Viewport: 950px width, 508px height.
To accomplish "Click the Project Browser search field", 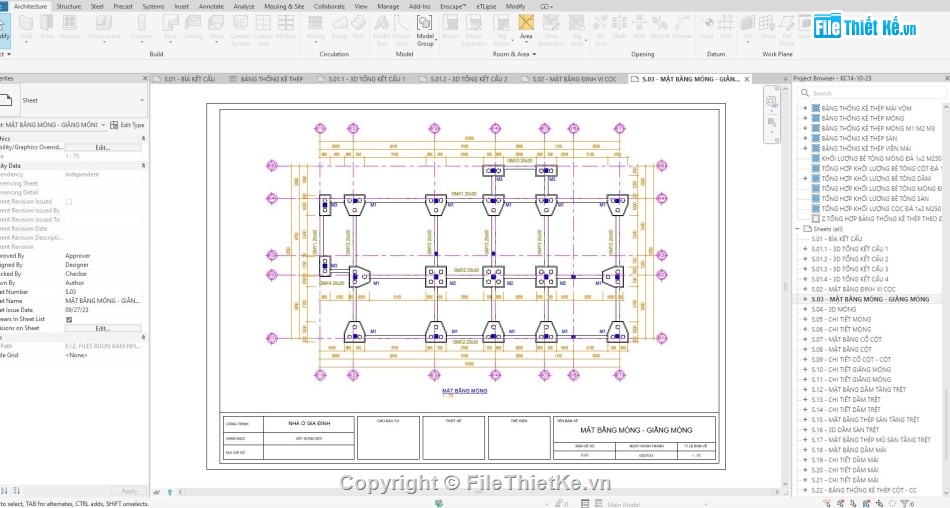I will click(x=871, y=93).
